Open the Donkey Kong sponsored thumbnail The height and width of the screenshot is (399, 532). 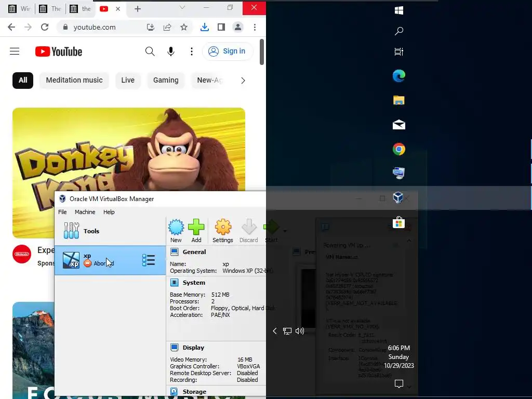[129, 149]
